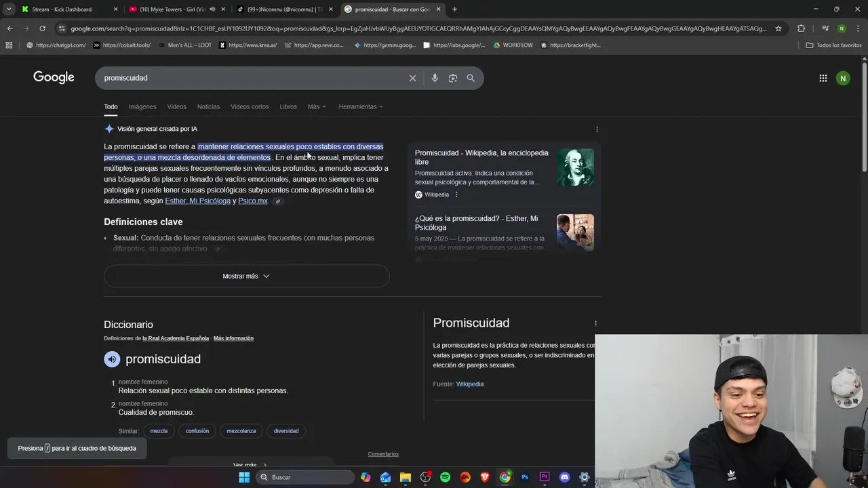Select the similar word chip confusión
868x488 pixels.
pos(197,431)
